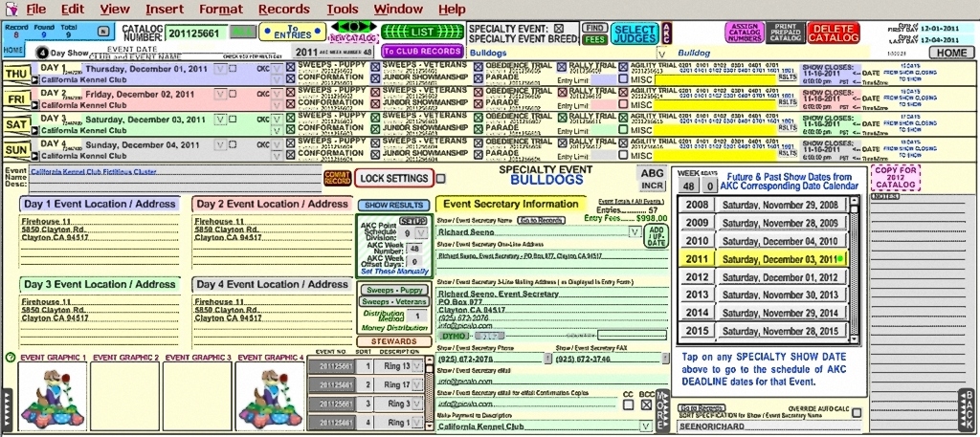Click the SUN day flag icon
Screen dimensions: 980x437
click(x=15, y=150)
